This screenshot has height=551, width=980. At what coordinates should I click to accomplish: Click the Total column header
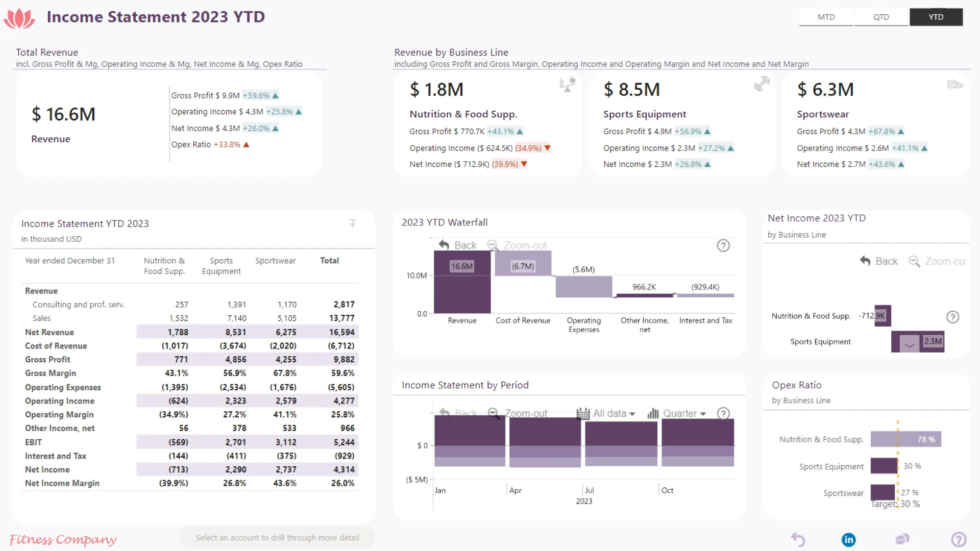pos(329,261)
